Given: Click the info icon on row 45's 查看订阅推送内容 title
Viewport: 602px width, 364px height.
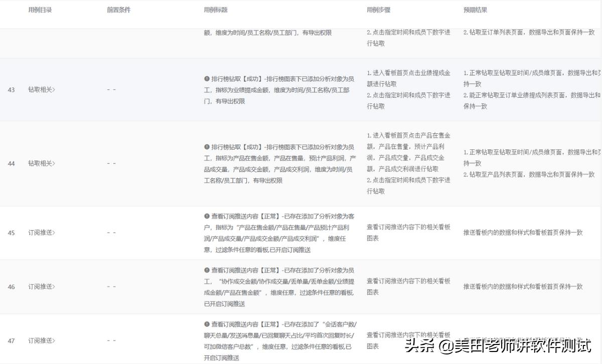Looking at the screenshot, I should pyautogui.click(x=207, y=216).
